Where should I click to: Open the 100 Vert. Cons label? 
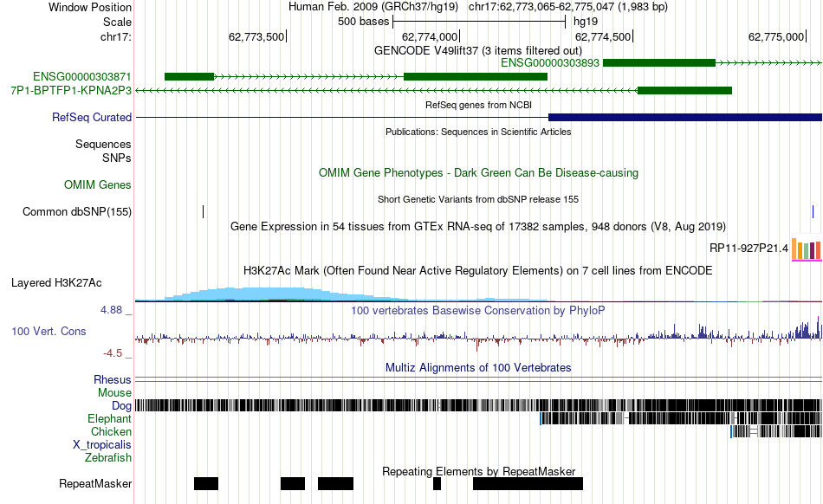(49, 331)
